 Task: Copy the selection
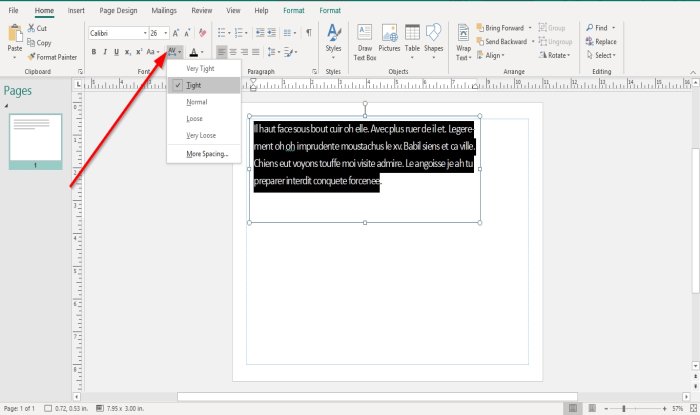39,43
